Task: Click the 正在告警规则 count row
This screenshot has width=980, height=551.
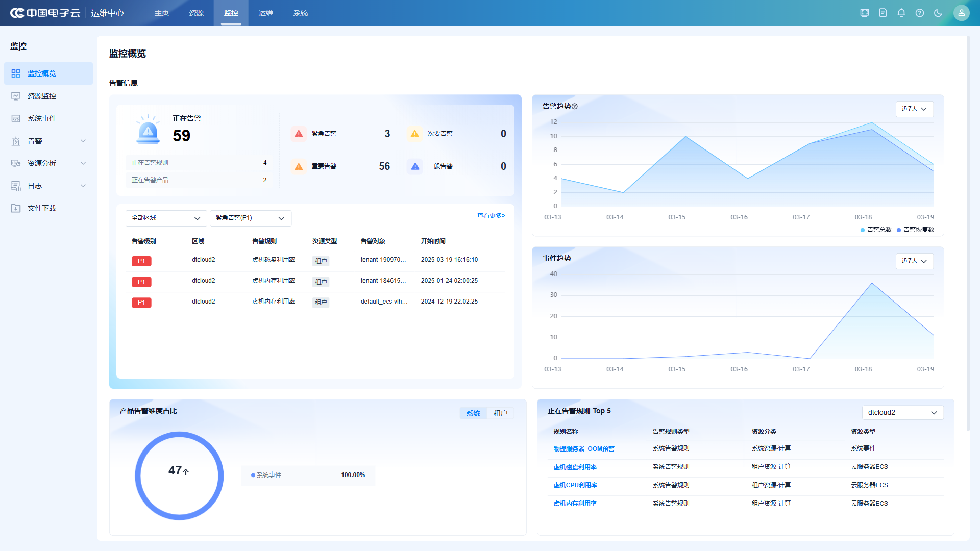Action: [199, 163]
